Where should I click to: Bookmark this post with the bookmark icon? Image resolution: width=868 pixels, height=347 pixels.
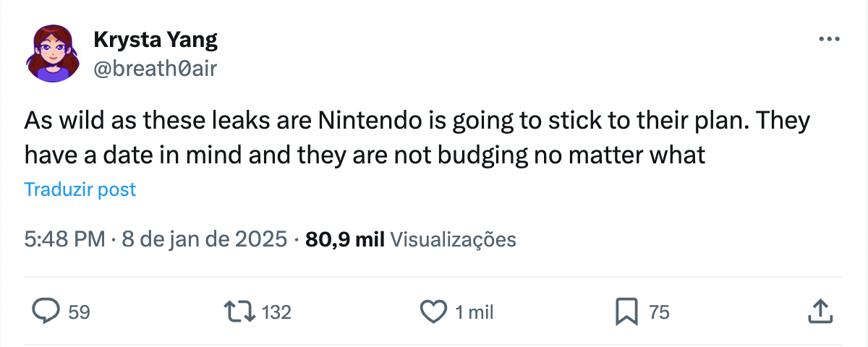pyautogui.click(x=626, y=312)
